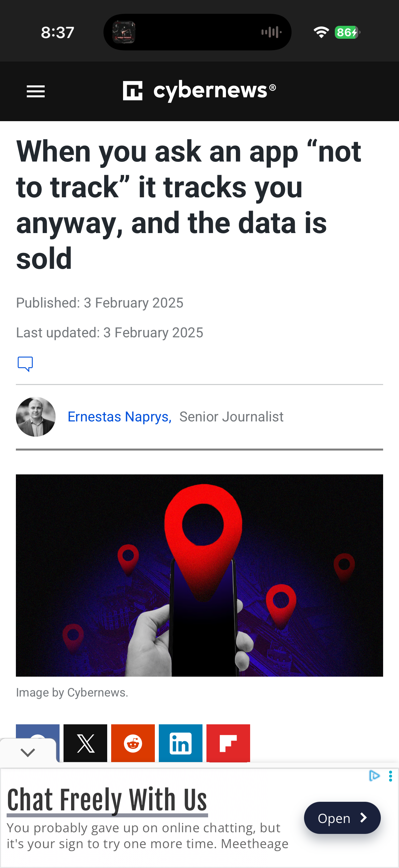This screenshot has height=868, width=399.
Task: Click the Chat Freely With Us headline
Action: coord(108,798)
